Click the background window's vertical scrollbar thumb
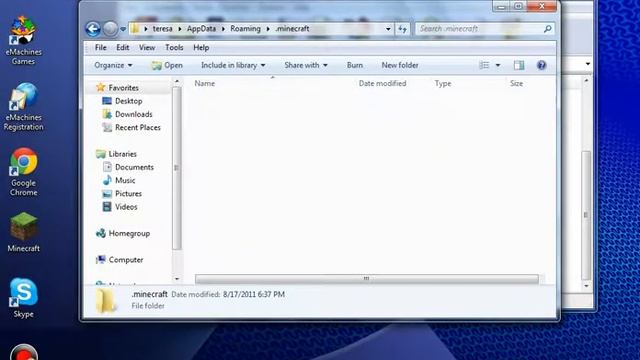The height and width of the screenshot is (360, 640). click(586, 215)
